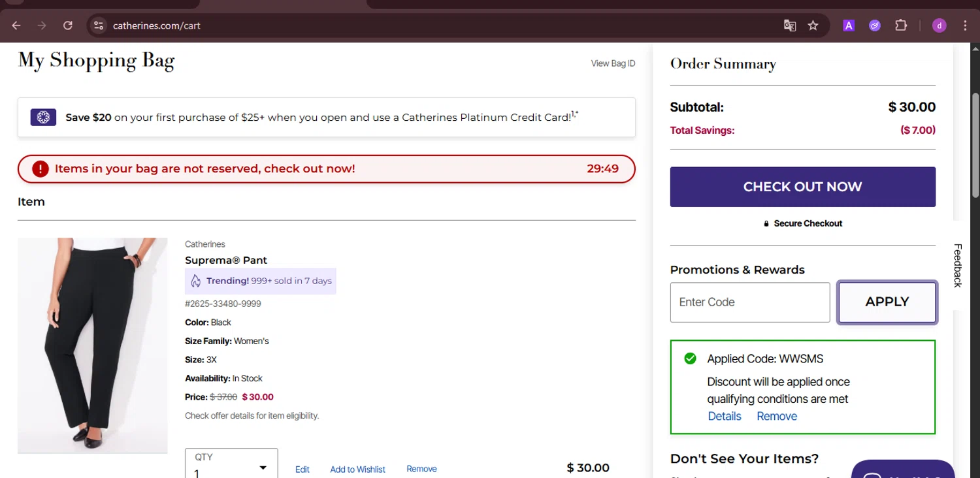Click the browser forward arrow
The height and width of the screenshot is (478, 980).
click(42, 25)
